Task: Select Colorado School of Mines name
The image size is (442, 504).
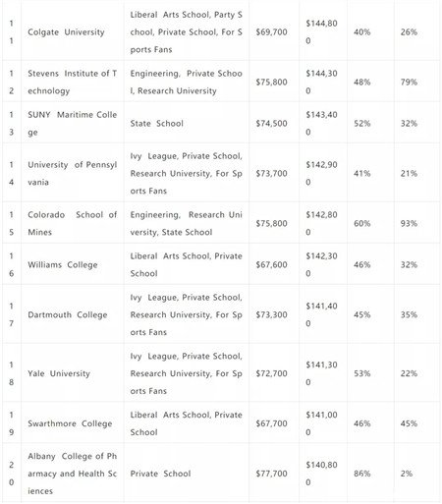Action: (72, 223)
